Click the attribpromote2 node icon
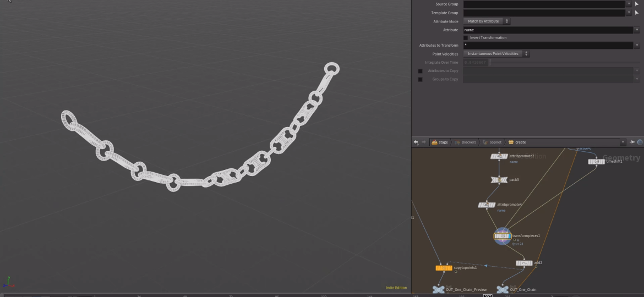The width and height of the screenshot is (644, 297). (498, 156)
